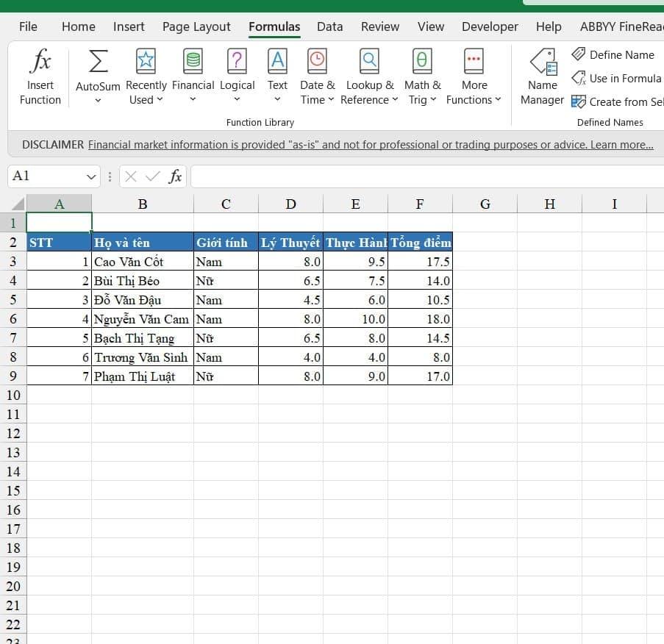Image resolution: width=664 pixels, height=644 pixels.
Task: Open the Text functions icon
Action: click(x=277, y=60)
